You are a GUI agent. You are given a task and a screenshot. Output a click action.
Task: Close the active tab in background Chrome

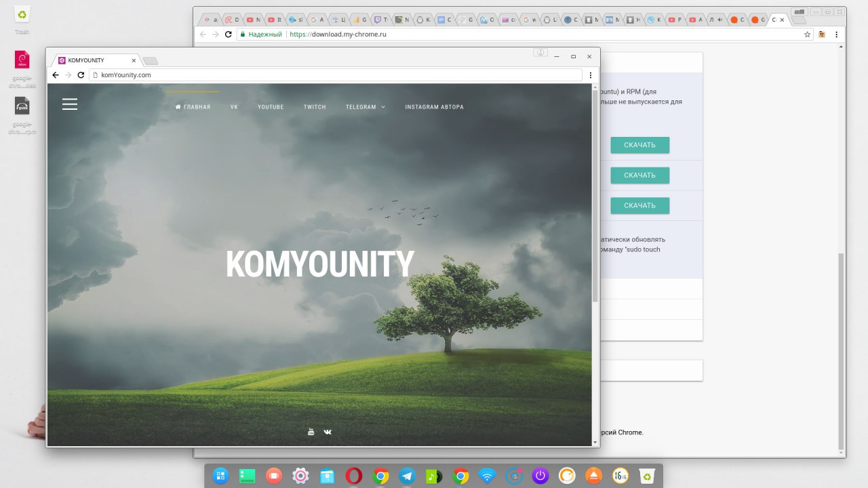tap(782, 20)
